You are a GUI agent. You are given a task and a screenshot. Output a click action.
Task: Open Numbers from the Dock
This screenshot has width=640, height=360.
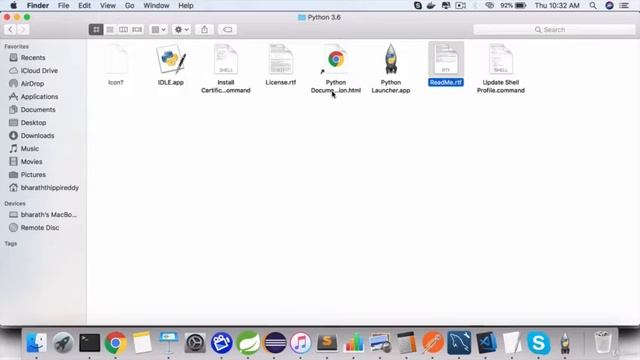[353, 342]
